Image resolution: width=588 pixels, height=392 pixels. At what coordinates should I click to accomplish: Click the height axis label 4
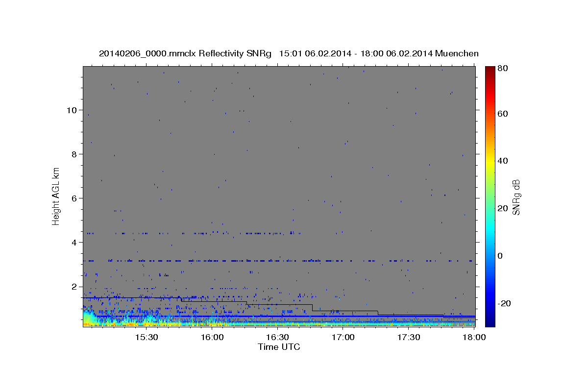click(x=73, y=242)
